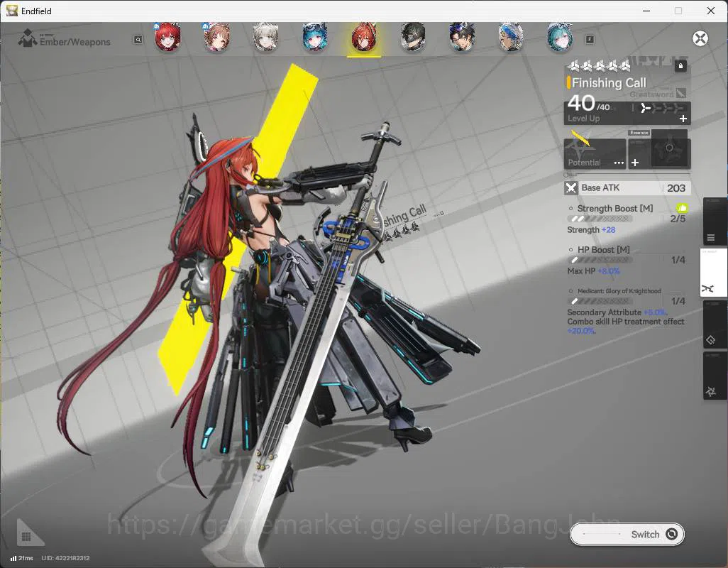Toggle the weapon lock icon
The height and width of the screenshot is (568, 728).
(x=680, y=66)
